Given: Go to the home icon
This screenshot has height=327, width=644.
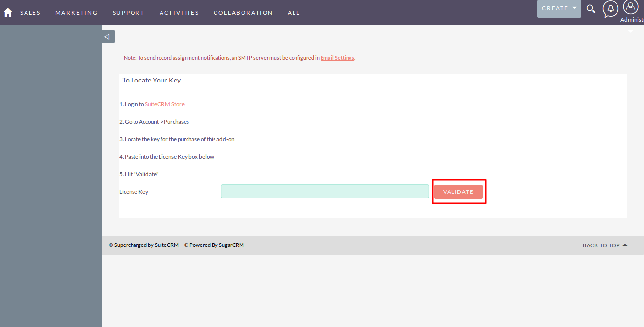Looking at the screenshot, I should pyautogui.click(x=8, y=13).
